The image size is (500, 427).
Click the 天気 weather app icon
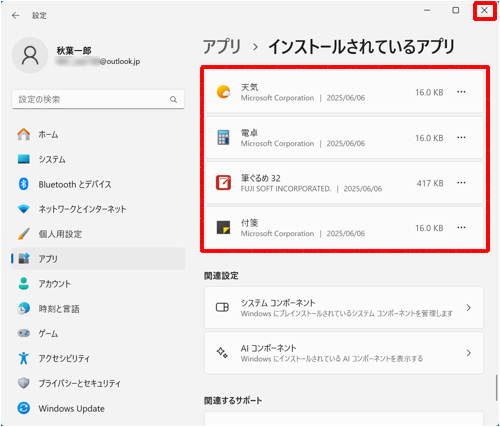[x=223, y=92]
